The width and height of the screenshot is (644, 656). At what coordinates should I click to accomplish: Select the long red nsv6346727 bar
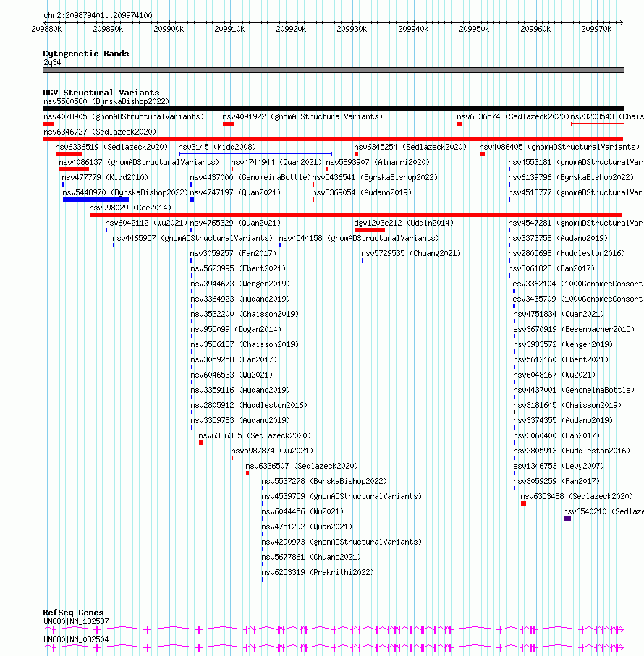tap(333, 139)
